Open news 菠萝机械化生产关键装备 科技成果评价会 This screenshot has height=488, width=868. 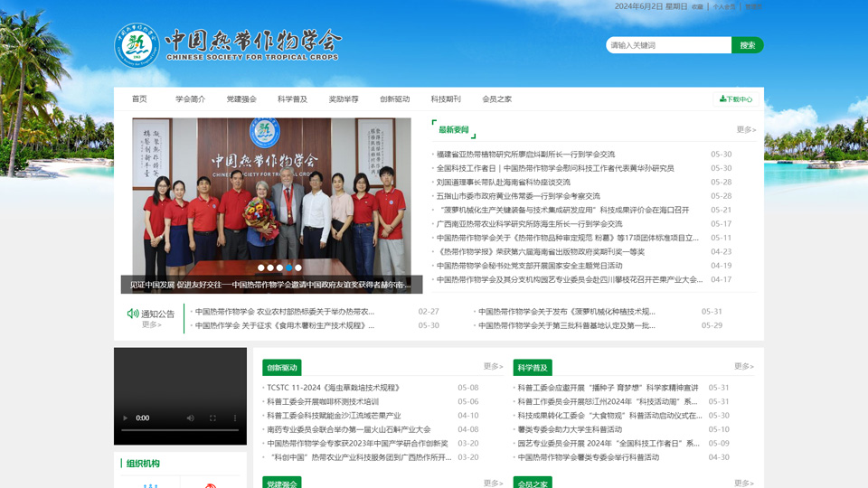point(562,210)
